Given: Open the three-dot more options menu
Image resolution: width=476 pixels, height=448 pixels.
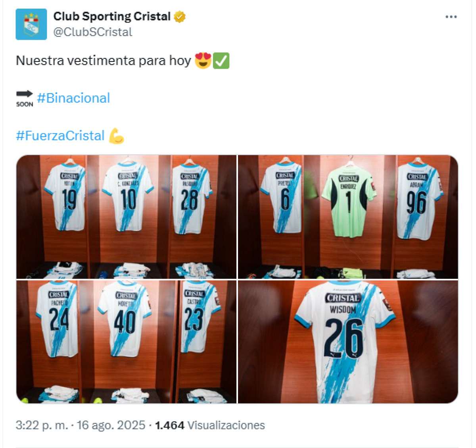Looking at the screenshot, I should 451,17.
